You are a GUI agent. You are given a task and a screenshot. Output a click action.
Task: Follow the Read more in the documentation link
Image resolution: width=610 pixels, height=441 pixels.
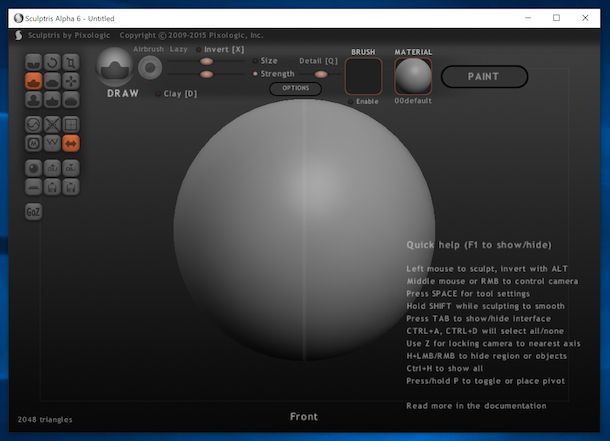[x=476, y=406]
